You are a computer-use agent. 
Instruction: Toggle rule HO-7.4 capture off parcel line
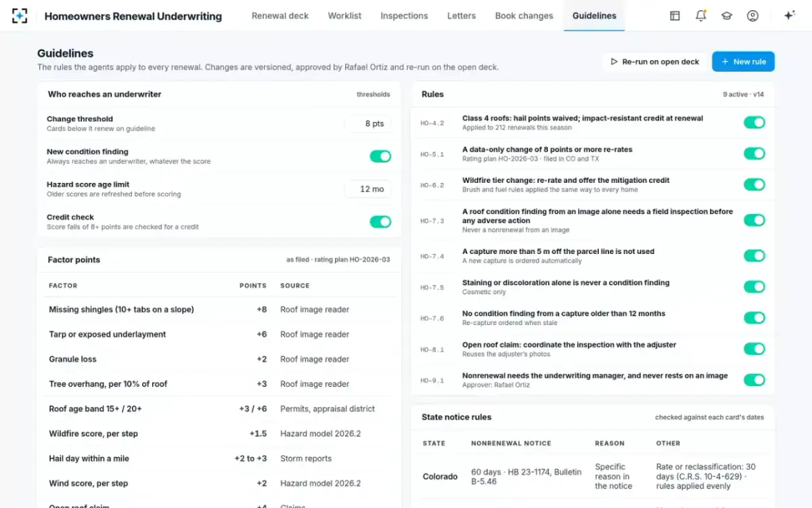(754, 255)
